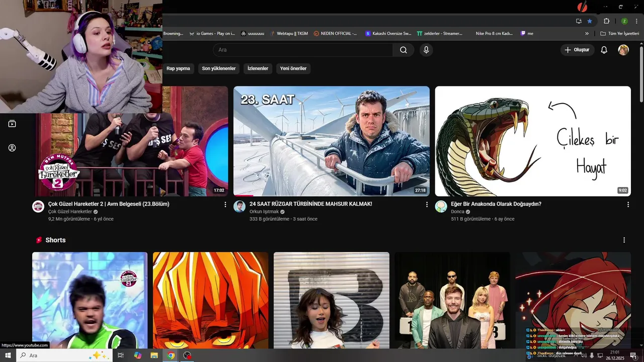Open the zelderler - Streamer bookmark
The width and height of the screenshot is (644, 362).
tap(440, 34)
